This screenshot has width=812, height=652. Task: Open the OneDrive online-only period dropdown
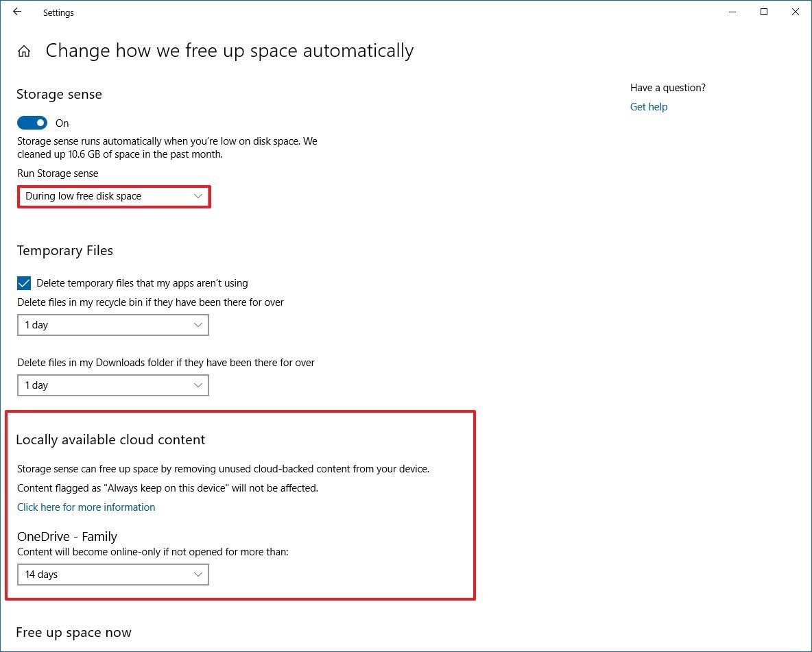113,575
